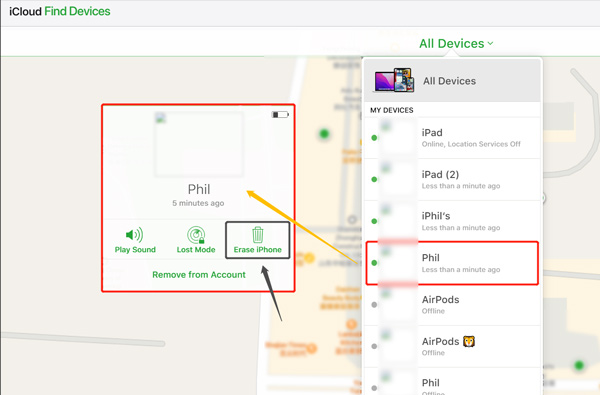Click the '5 minutes ago' status text
600x395 pixels.
198,203
